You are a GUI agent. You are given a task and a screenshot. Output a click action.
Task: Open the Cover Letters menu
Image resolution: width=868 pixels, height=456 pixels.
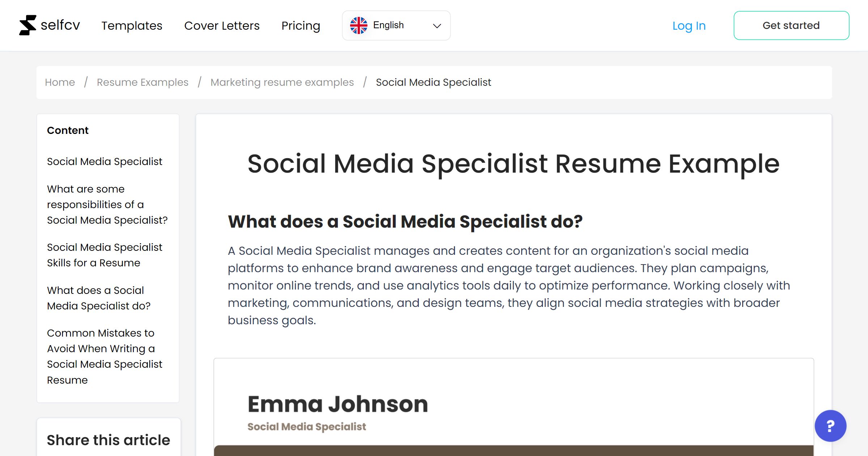point(222,26)
